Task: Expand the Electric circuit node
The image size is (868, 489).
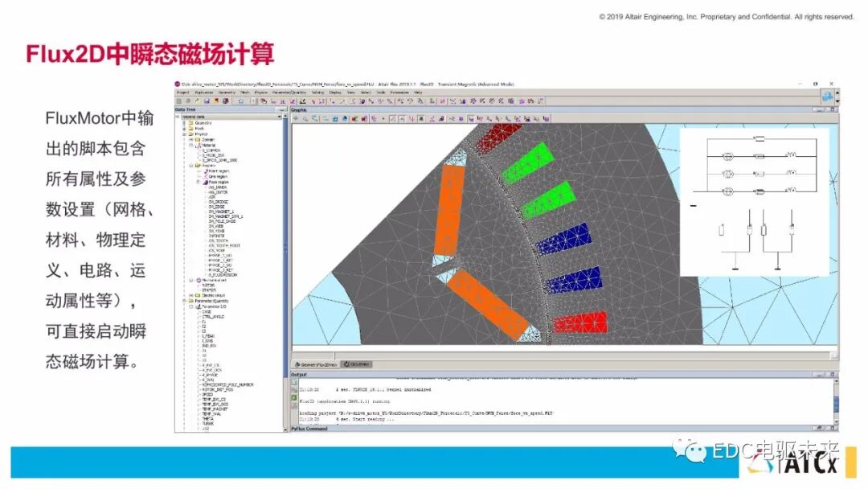Action: tap(190, 296)
